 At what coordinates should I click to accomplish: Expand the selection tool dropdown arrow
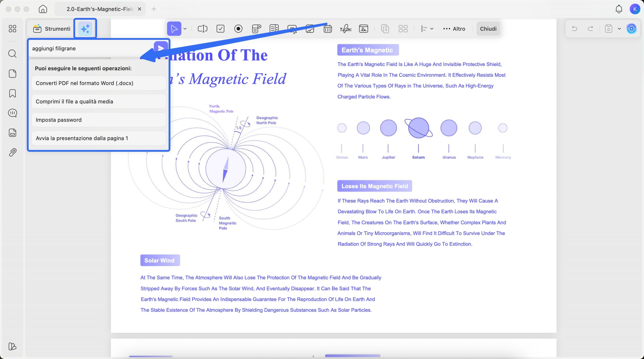coord(185,28)
